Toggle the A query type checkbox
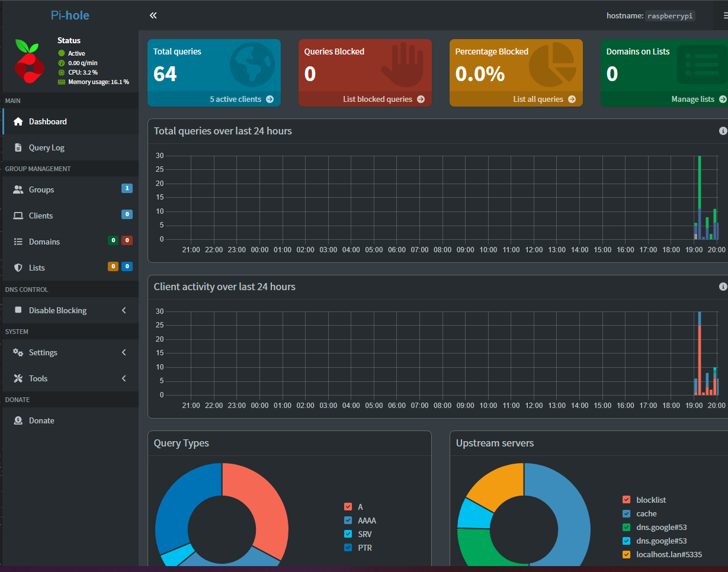The height and width of the screenshot is (572, 728). [347, 506]
